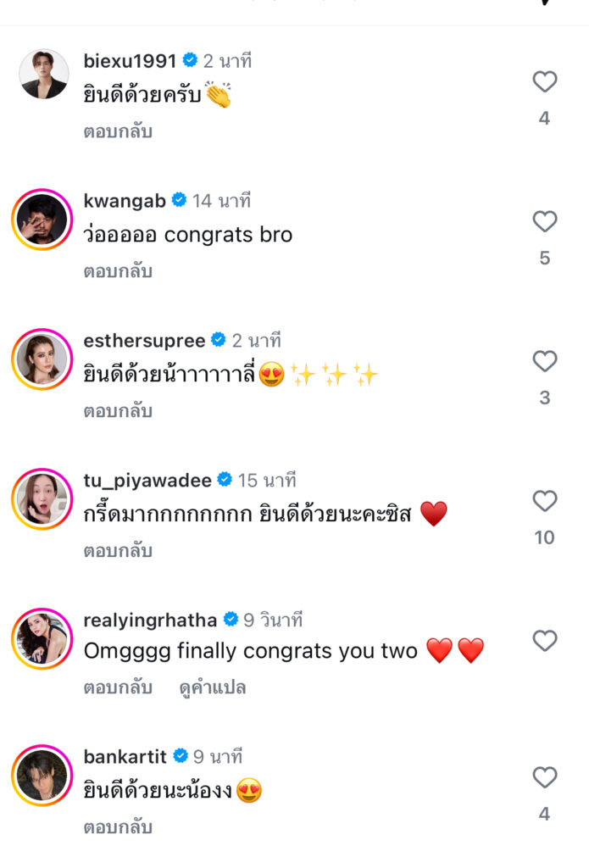589x868 pixels.
Task: Like tu_piyawadee's comment
Action: 544,501
